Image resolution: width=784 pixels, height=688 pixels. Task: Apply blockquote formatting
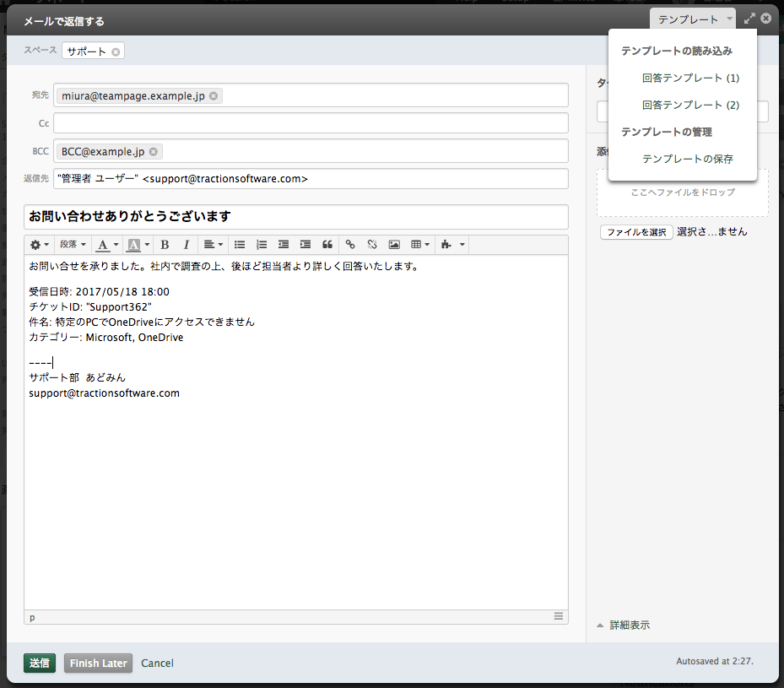(x=327, y=245)
